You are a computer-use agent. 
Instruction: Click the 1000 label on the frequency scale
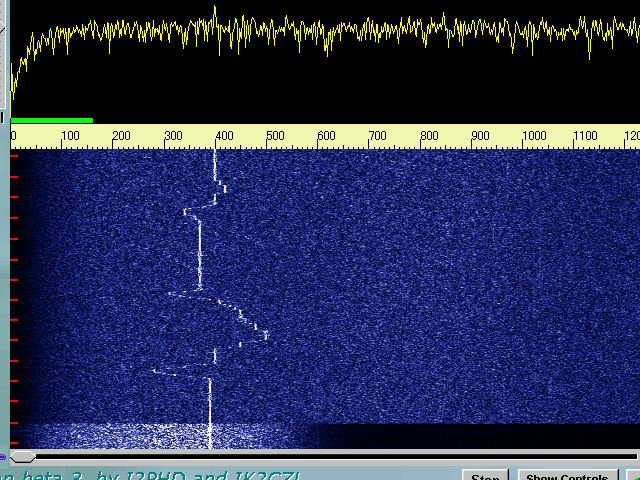534,136
